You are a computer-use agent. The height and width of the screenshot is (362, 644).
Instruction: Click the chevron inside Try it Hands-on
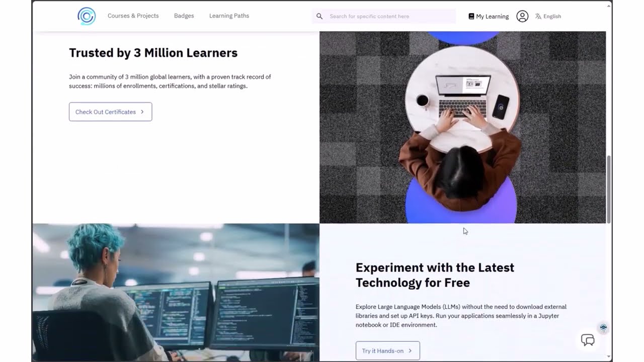[x=410, y=351]
